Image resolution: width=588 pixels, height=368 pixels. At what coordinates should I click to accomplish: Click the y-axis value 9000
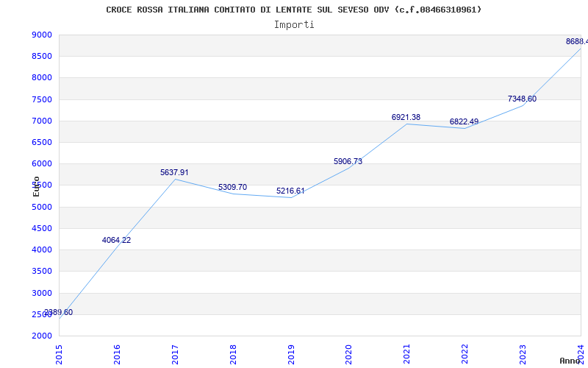pos(43,35)
